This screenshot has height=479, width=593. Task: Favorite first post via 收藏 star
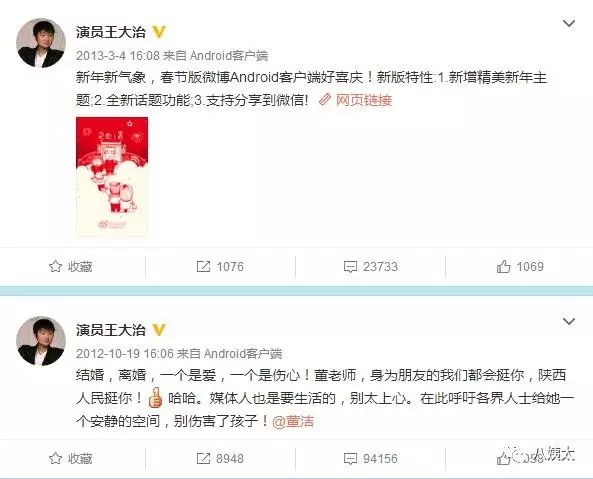click(71, 267)
